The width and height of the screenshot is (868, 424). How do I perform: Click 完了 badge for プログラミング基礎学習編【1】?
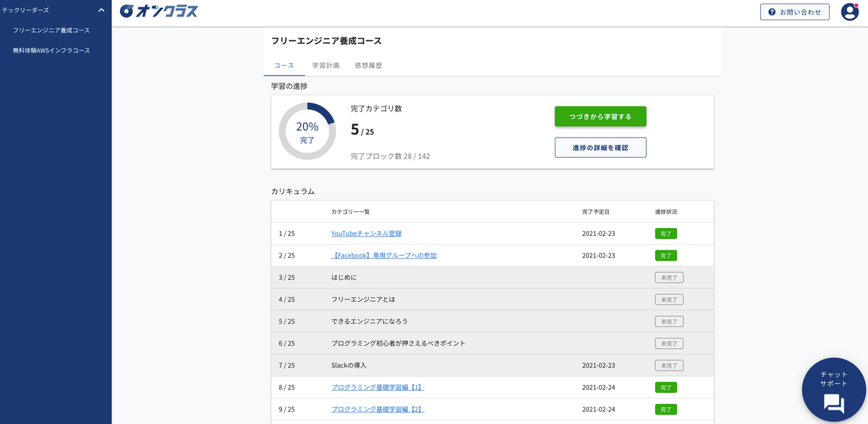coord(666,387)
